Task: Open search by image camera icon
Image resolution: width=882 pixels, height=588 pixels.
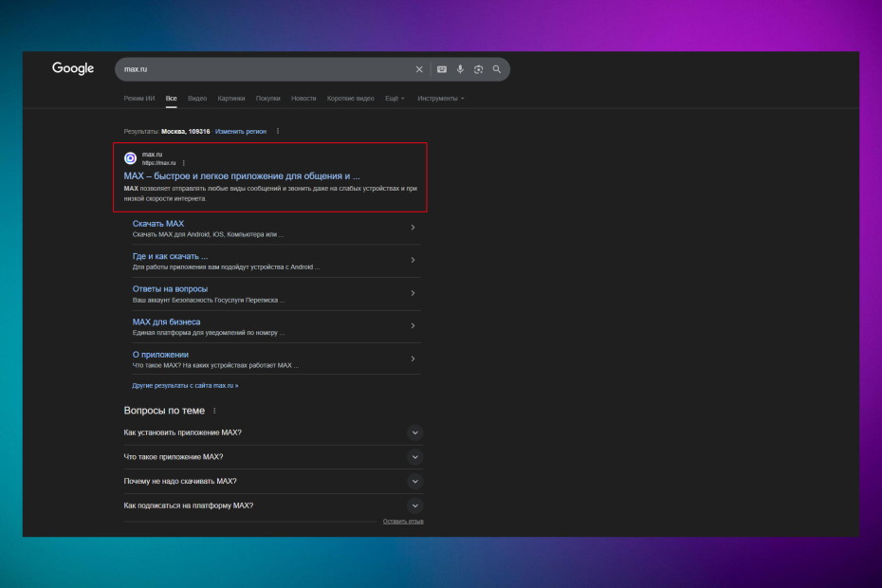Action: [x=478, y=69]
